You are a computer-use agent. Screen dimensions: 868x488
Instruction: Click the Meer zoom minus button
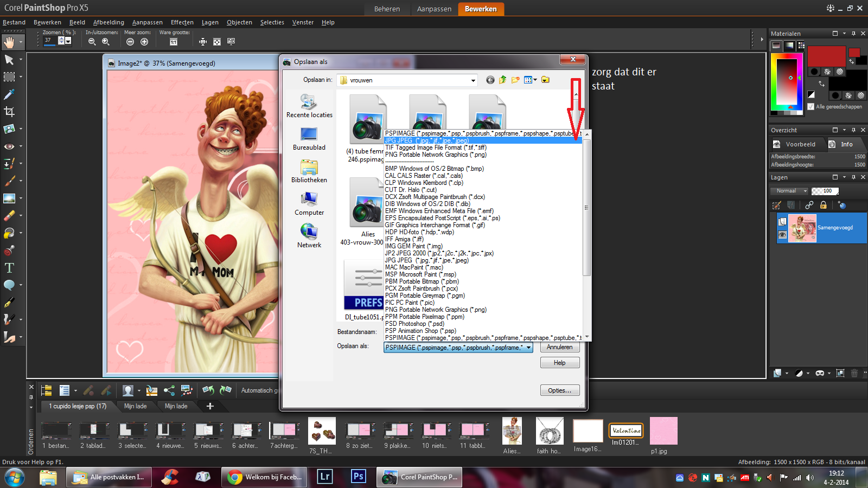click(x=130, y=42)
